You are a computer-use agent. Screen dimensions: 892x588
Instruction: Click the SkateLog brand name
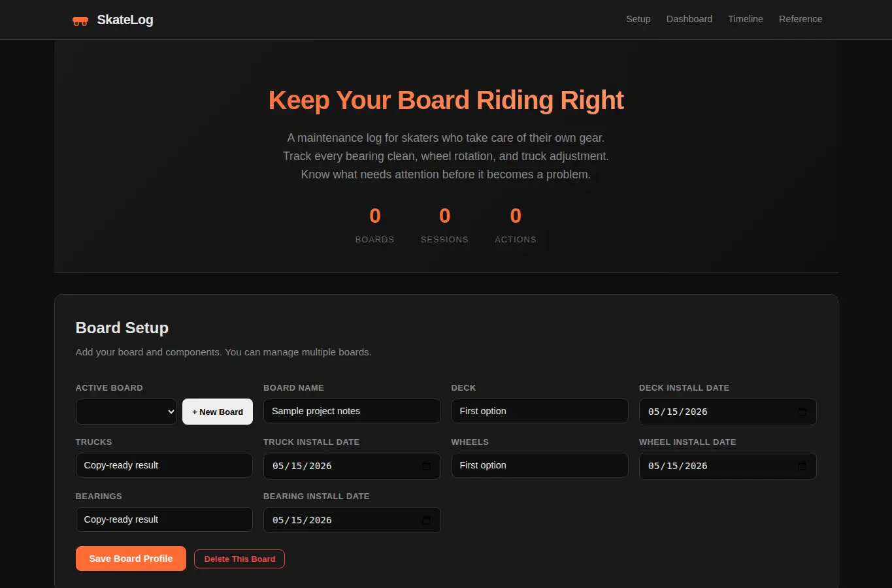125,20
